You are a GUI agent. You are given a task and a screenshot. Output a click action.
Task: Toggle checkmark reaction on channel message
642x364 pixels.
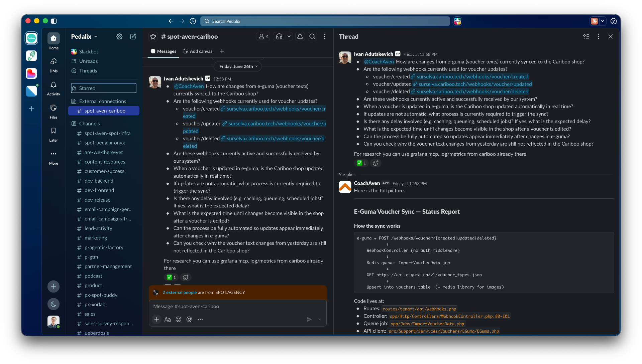pyautogui.click(x=171, y=277)
